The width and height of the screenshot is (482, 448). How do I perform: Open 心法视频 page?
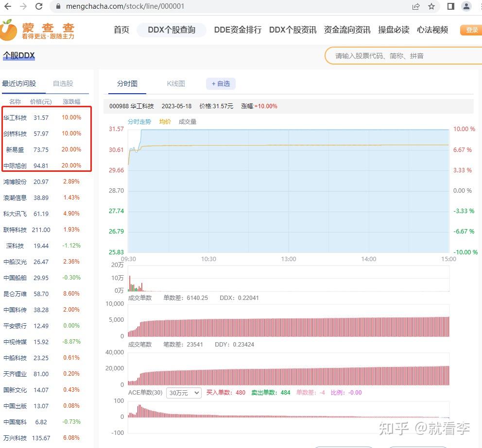[x=432, y=30]
